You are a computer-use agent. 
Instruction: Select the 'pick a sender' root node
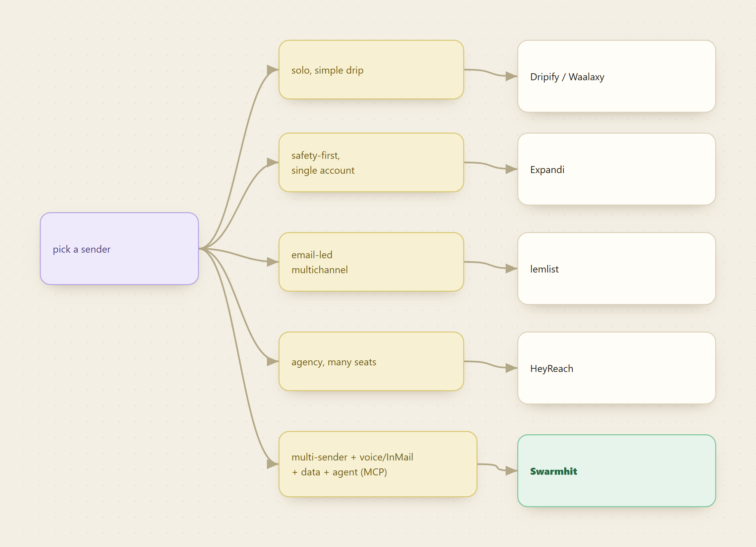pos(119,249)
